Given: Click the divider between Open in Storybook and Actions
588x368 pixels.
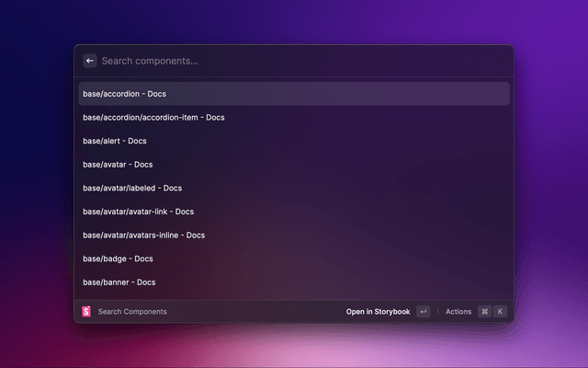Looking at the screenshot, I should pos(437,312).
